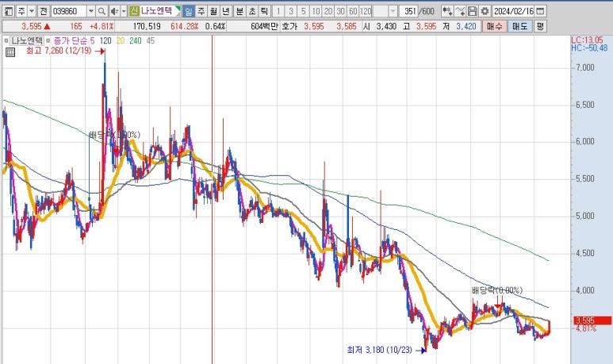
Task: Click the chart layout panel icon
Action: (x=9, y=11)
